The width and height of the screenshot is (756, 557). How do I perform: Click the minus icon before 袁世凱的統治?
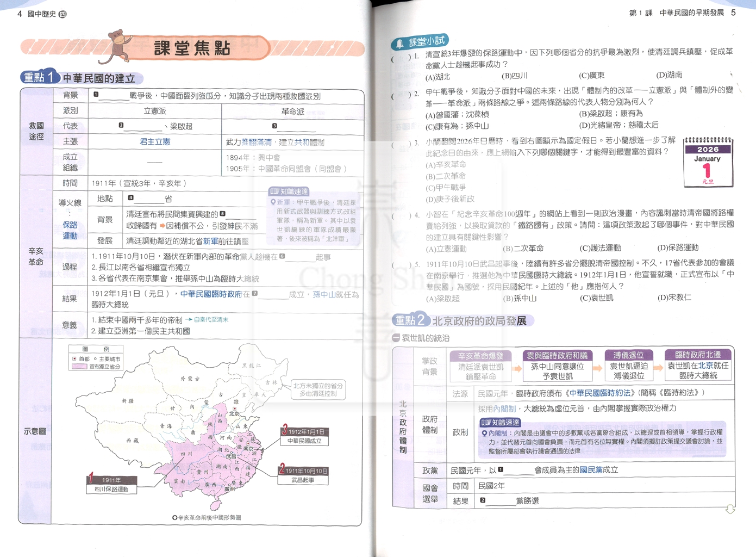(x=396, y=338)
